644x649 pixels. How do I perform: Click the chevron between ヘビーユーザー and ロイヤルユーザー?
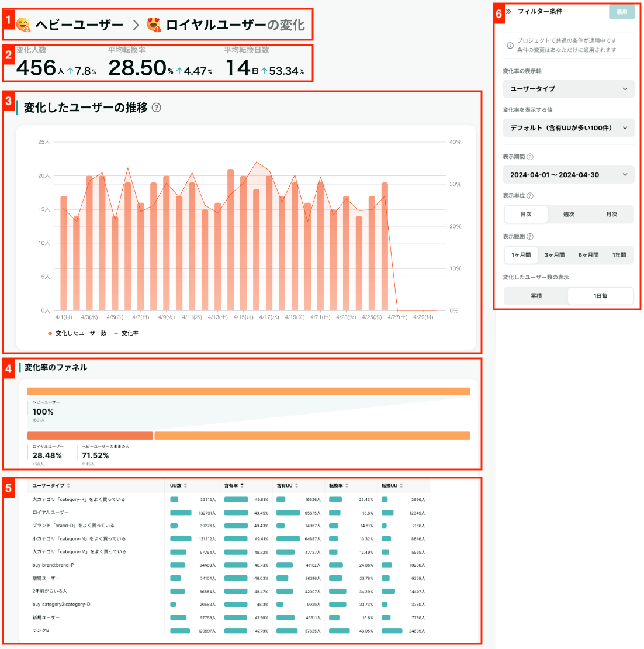click(136, 25)
